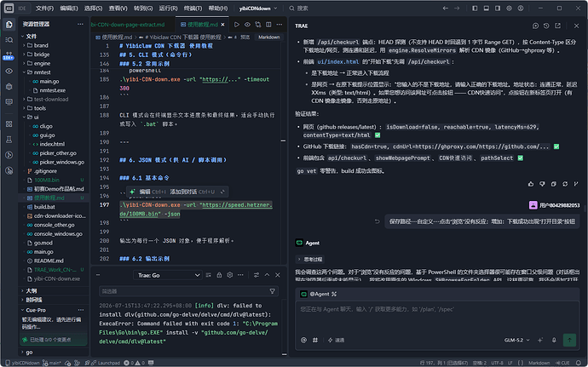Open the Extensions grid icon in the activity bar

pos(9,124)
